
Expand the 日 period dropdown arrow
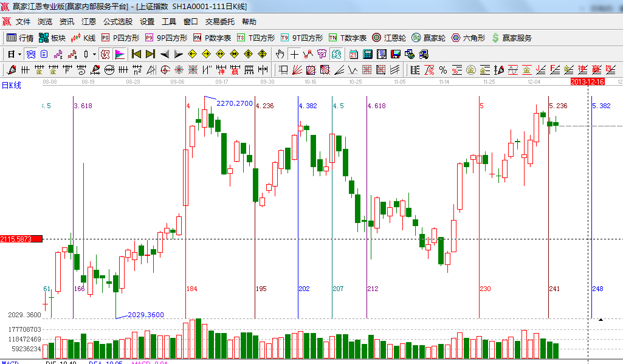(19, 54)
